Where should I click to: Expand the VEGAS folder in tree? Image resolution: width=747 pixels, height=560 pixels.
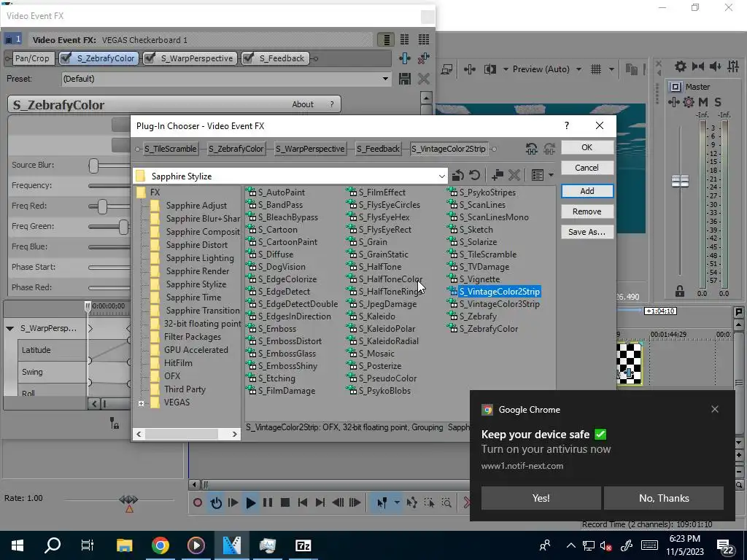coord(141,403)
